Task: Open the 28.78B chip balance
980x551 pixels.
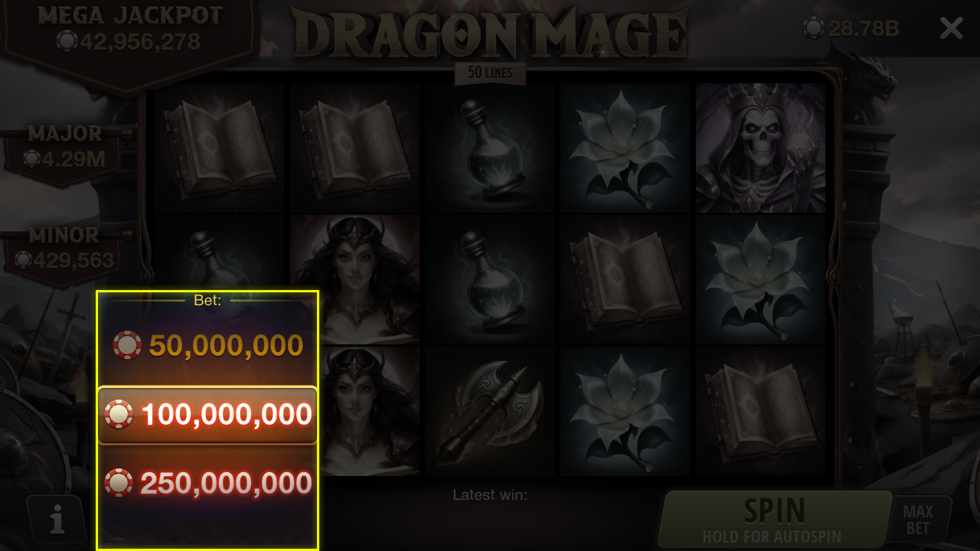Action: tap(851, 29)
